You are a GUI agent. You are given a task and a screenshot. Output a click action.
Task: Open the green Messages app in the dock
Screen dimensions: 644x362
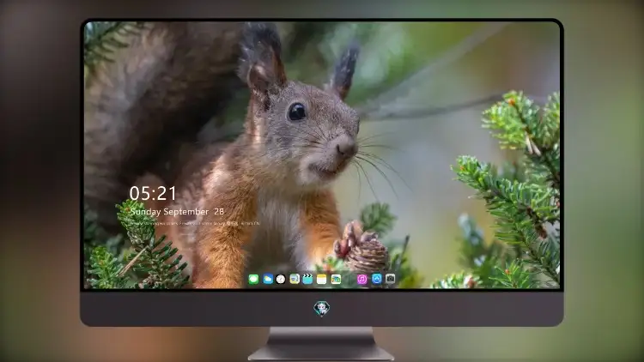pos(253,280)
